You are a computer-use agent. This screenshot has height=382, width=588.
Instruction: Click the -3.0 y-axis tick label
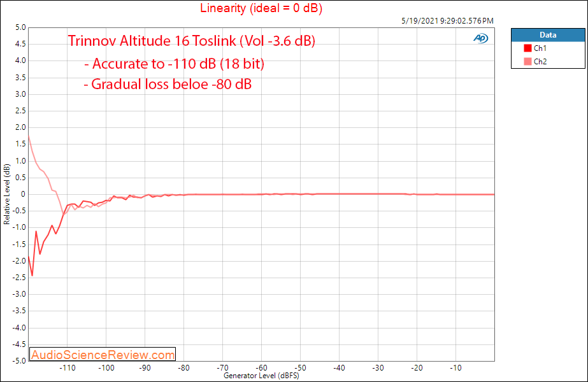click(19, 294)
